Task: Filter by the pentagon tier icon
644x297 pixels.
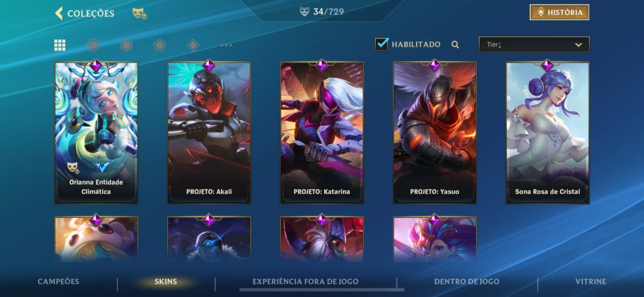Action: 160,45
